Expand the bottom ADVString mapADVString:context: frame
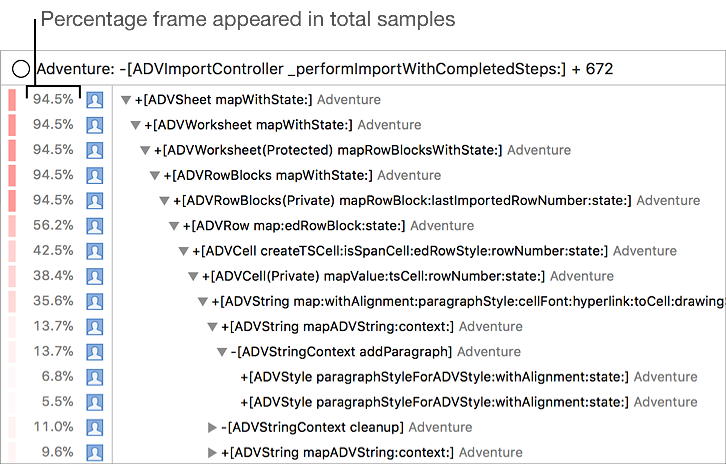726x464 pixels. point(212,452)
